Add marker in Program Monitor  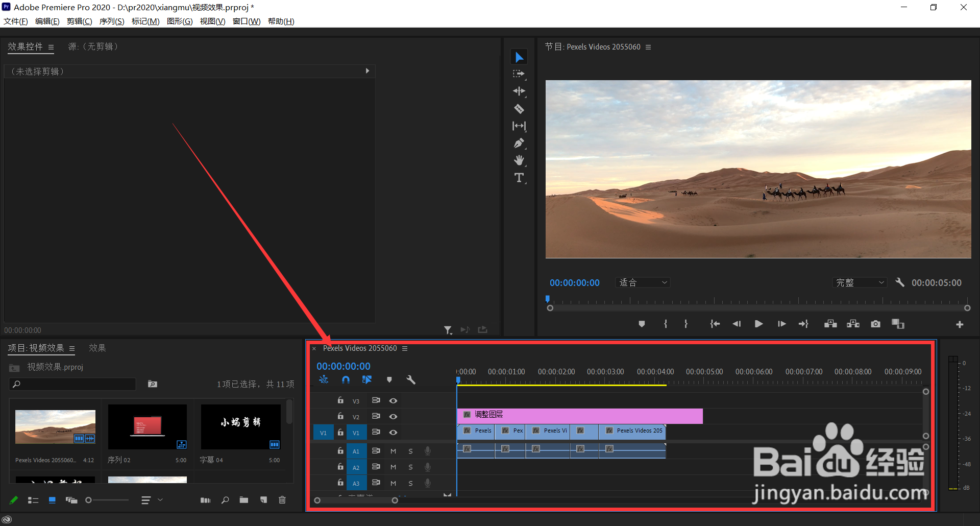point(642,324)
